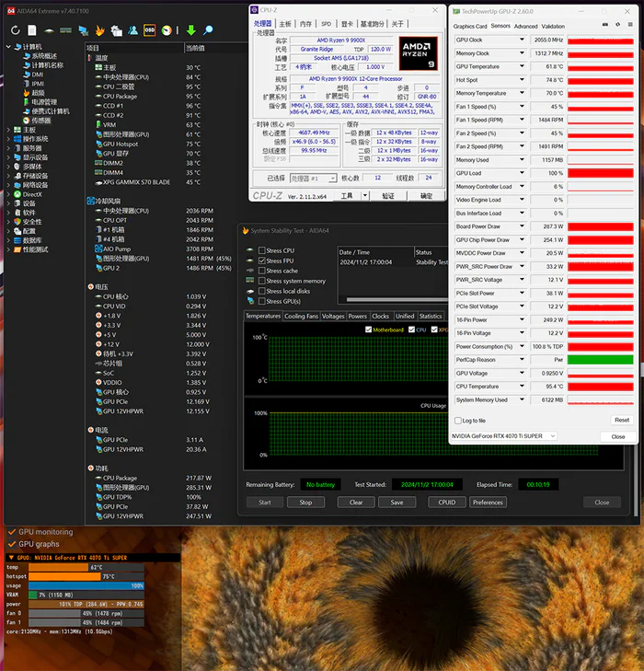Click the green download arrow toolbar icon

190,30
